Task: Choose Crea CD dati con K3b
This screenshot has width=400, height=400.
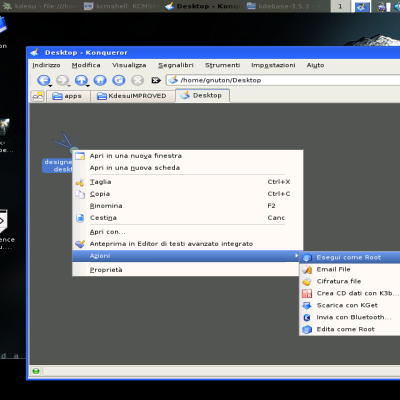Action: [x=350, y=293]
